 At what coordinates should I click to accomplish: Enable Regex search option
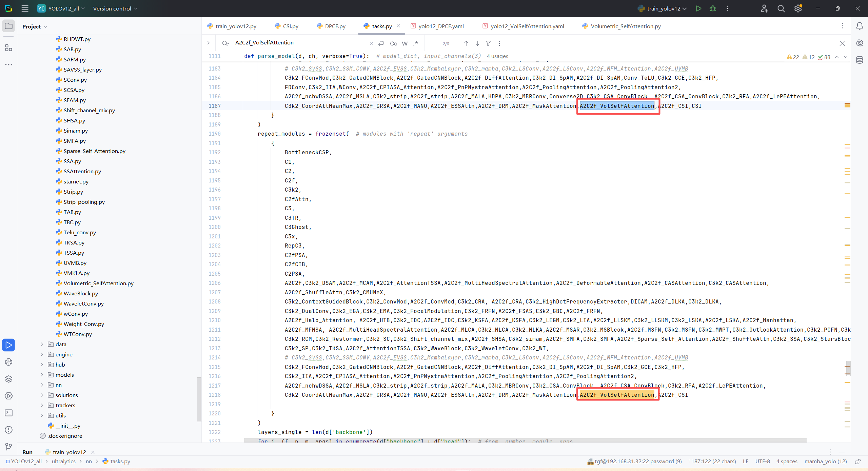tap(416, 43)
